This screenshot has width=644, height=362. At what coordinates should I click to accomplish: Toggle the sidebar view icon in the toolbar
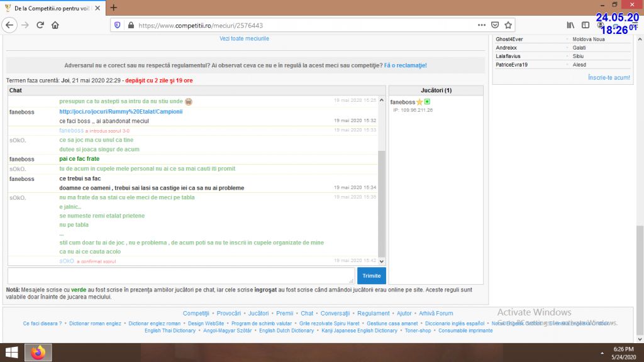586,25
